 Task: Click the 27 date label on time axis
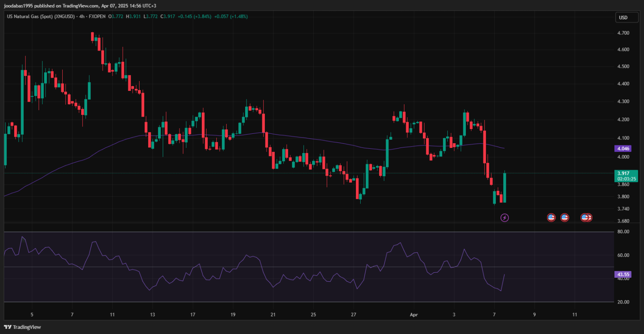[x=353, y=314]
